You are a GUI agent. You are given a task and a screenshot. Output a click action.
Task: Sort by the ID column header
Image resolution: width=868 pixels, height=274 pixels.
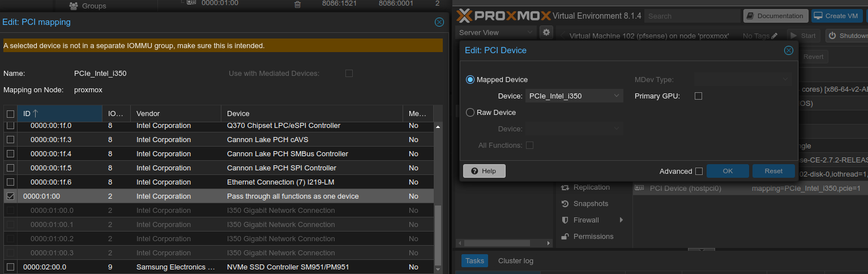59,114
